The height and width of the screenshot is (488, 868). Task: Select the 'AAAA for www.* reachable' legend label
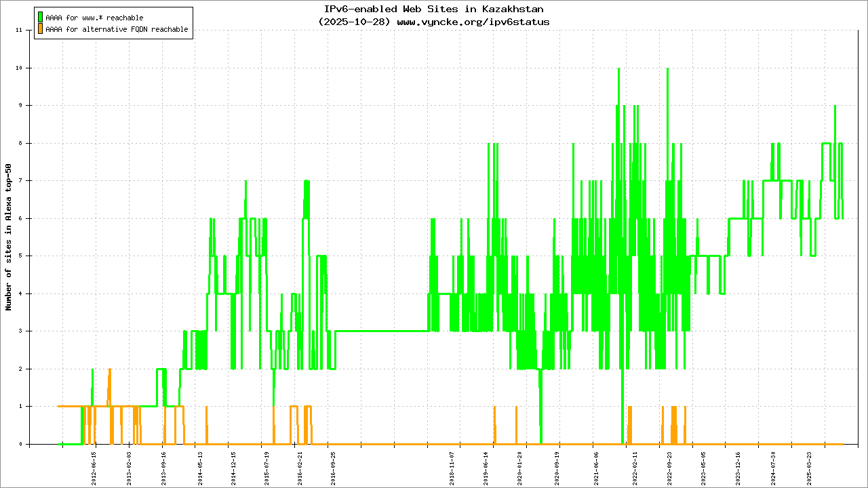94,18
